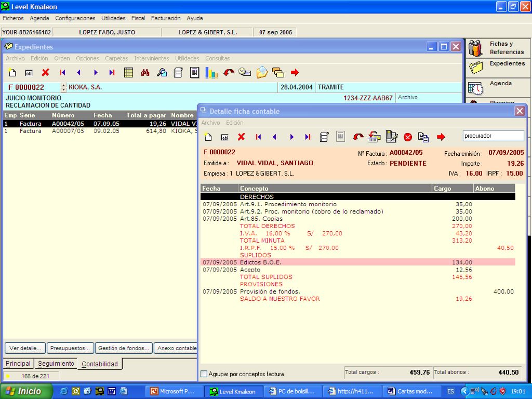Switch to the Seguimiento tab
The image size is (532, 399).
pos(56,364)
